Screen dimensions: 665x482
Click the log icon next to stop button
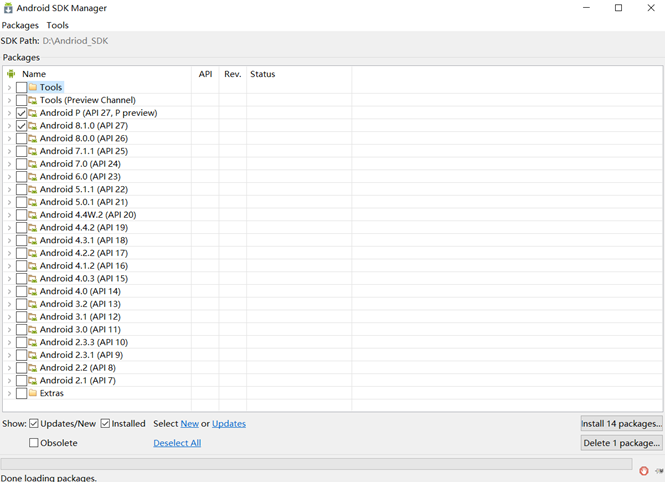(x=659, y=471)
